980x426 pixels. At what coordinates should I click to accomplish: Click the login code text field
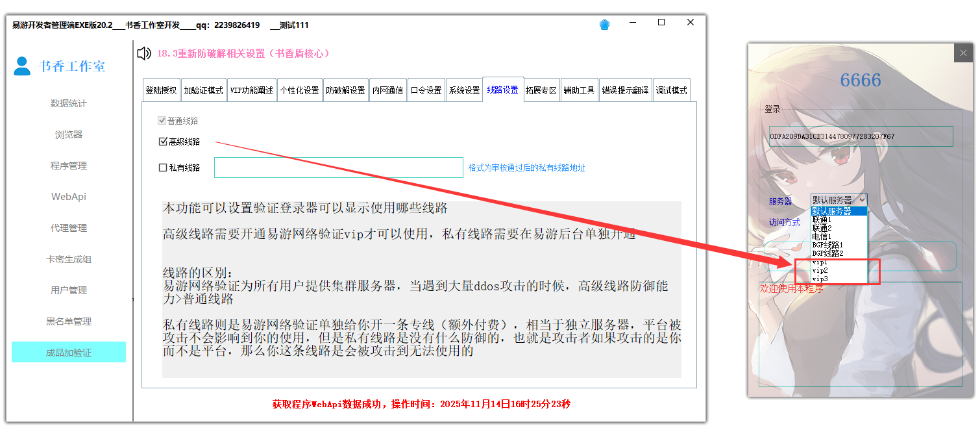click(861, 136)
